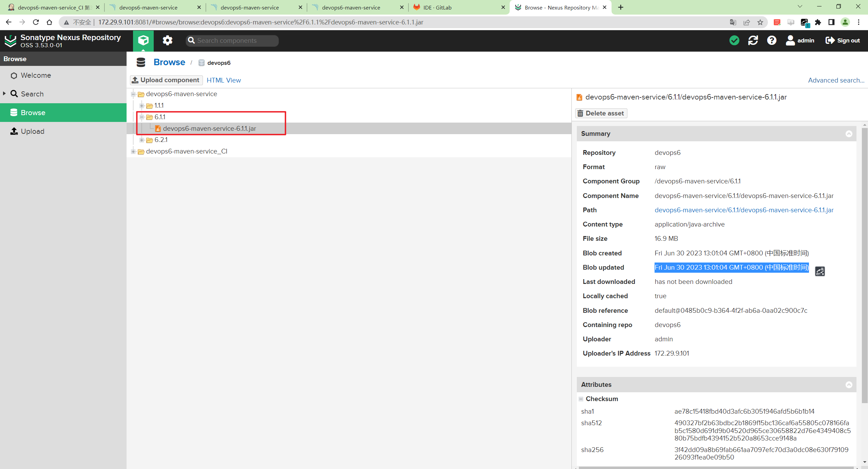Click the File size value 16.9 MB
The height and width of the screenshot is (469, 868).
666,239
